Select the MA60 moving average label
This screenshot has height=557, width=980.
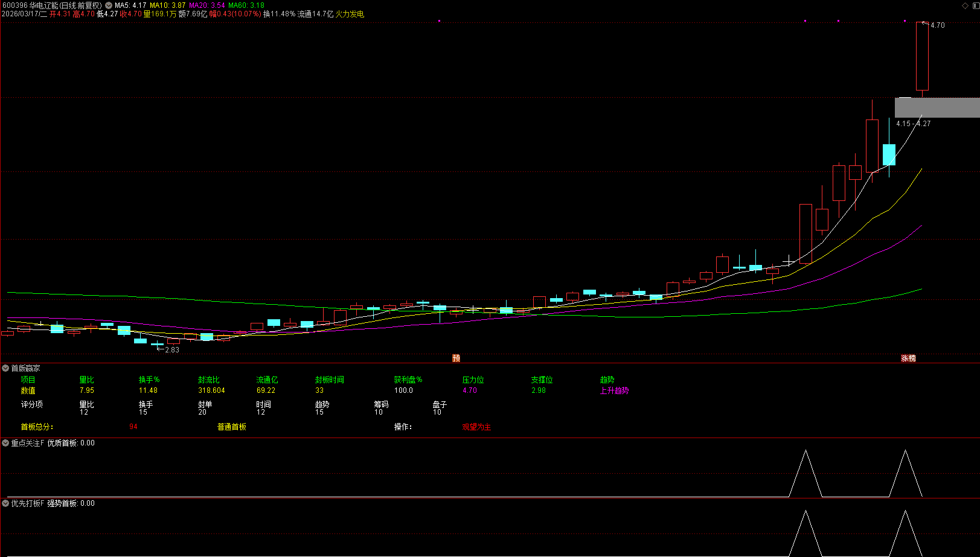click(x=246, y=5)
